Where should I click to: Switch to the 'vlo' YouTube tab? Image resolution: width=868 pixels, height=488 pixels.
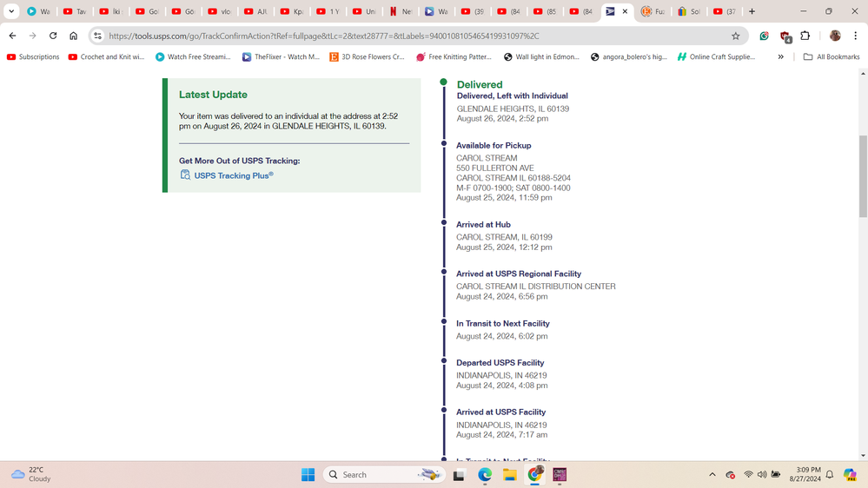pyautogui.click(x=221, y=11)
